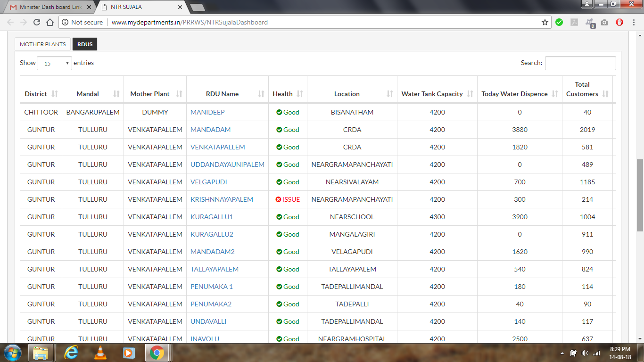This screenshot has width=644, height=362.
Task: Sort table by District column arrows
Action: tap(55, 94)
